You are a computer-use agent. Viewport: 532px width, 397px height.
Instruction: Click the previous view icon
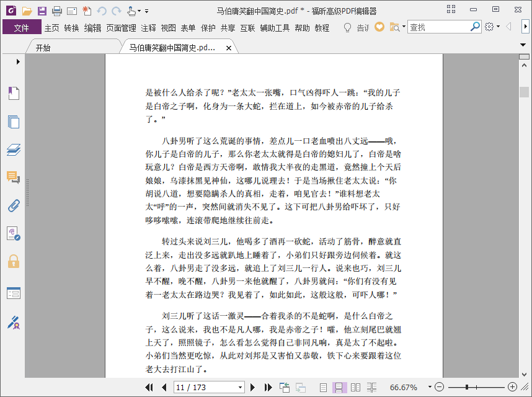coord(285,387)
